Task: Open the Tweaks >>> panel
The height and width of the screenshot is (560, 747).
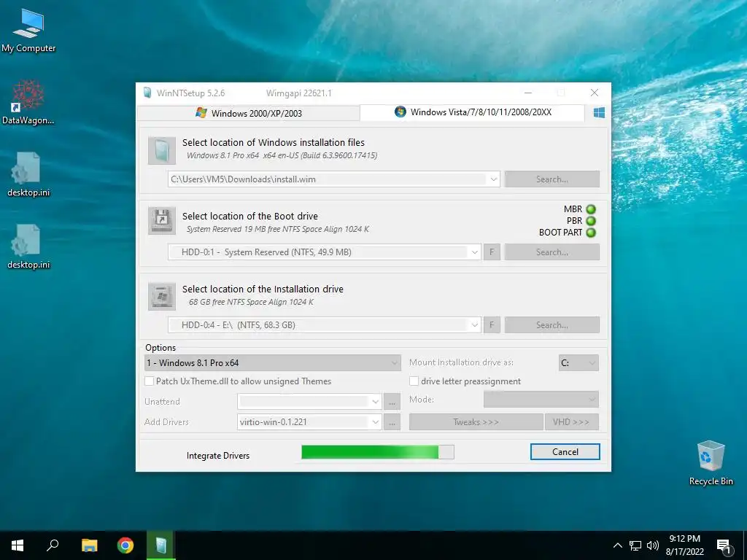Action: pos(476,422)
